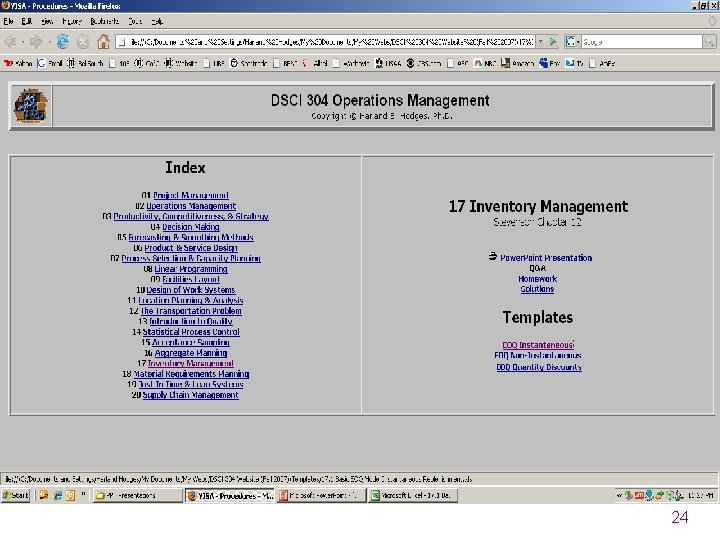Click inside the Google search box
Screen dimensions: 720x540
[x=641, y=42]
